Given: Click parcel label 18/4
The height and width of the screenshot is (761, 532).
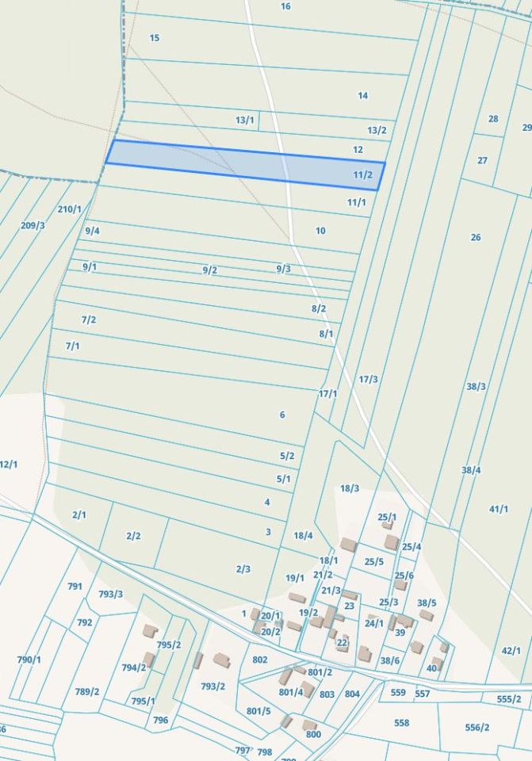Looking at the screenshot, I should 303,536.
